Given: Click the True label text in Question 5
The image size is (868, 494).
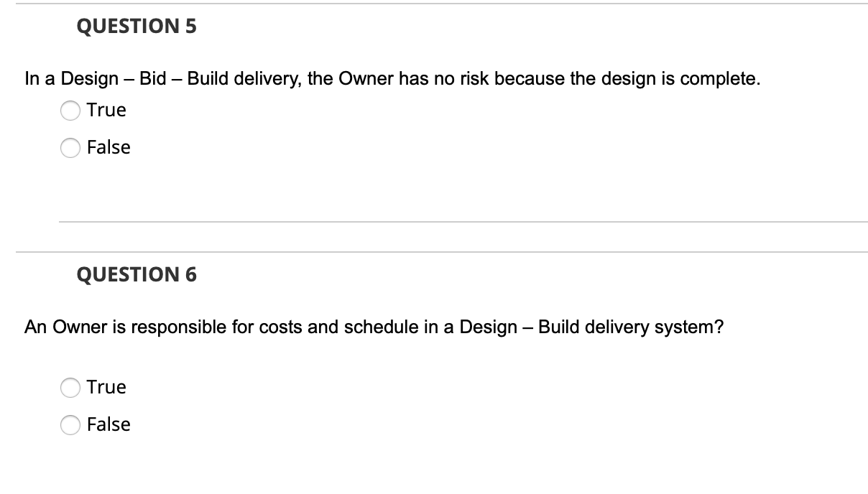Looking at the screenshot, I should point(106,110).
